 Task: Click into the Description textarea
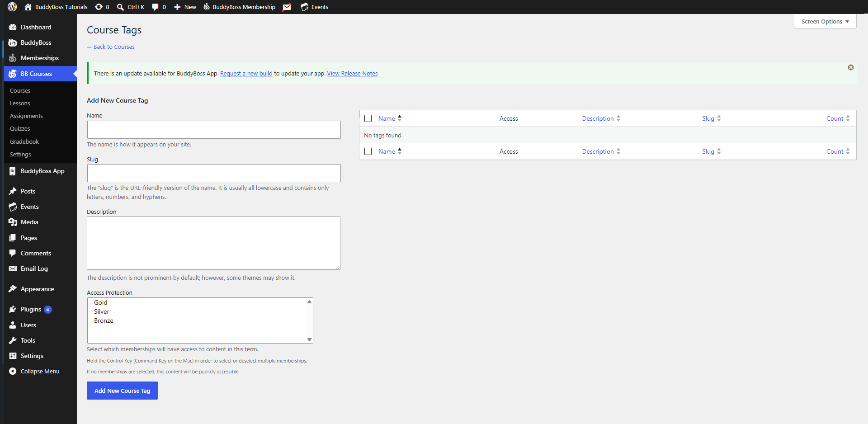click(x=213, y=243)
